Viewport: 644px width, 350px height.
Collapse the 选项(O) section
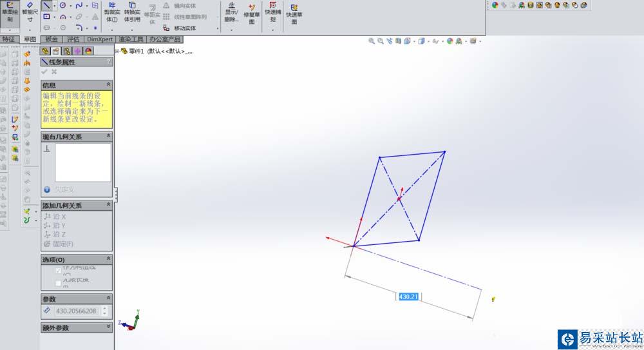pyautogui.click(x=108, y=258)
